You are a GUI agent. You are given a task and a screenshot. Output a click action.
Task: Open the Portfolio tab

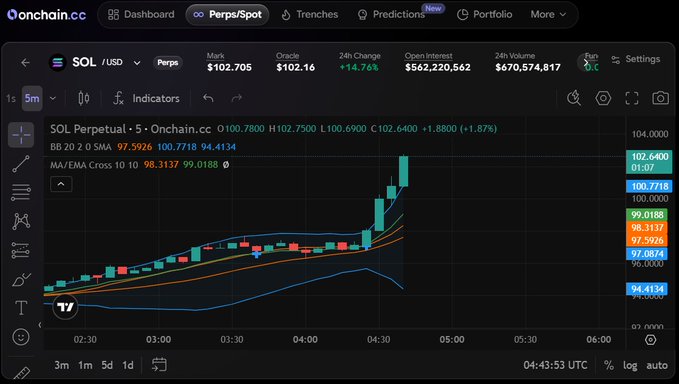(x=484, y=15)
